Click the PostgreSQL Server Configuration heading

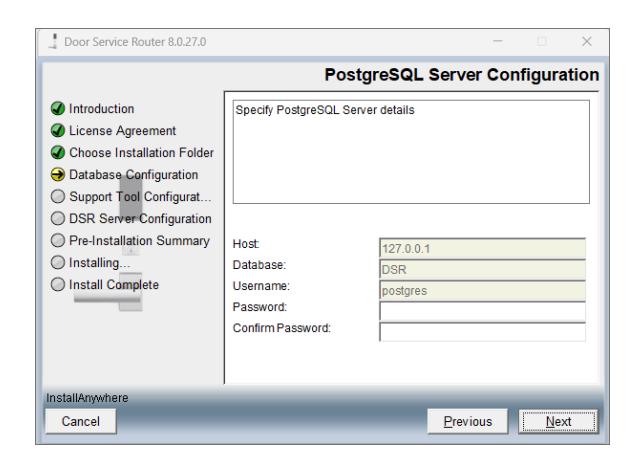click(x=461, y=75)
